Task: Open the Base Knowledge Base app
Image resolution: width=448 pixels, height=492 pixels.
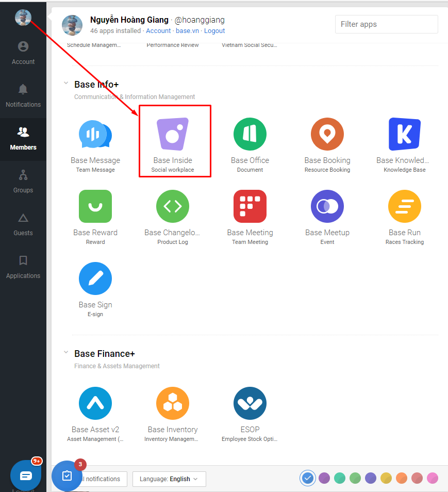Action: [404, 145]
